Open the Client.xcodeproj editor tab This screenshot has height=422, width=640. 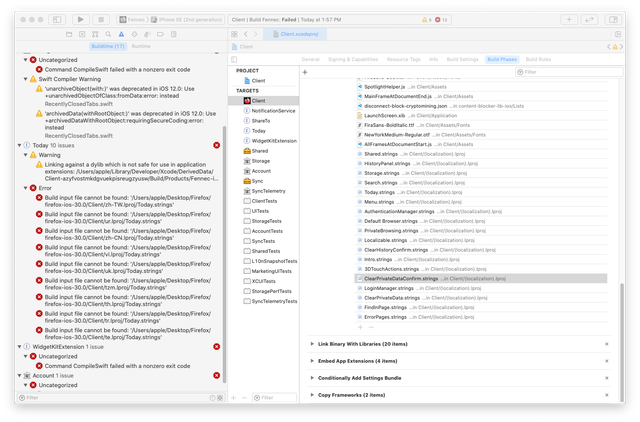[x=295, y=34]
